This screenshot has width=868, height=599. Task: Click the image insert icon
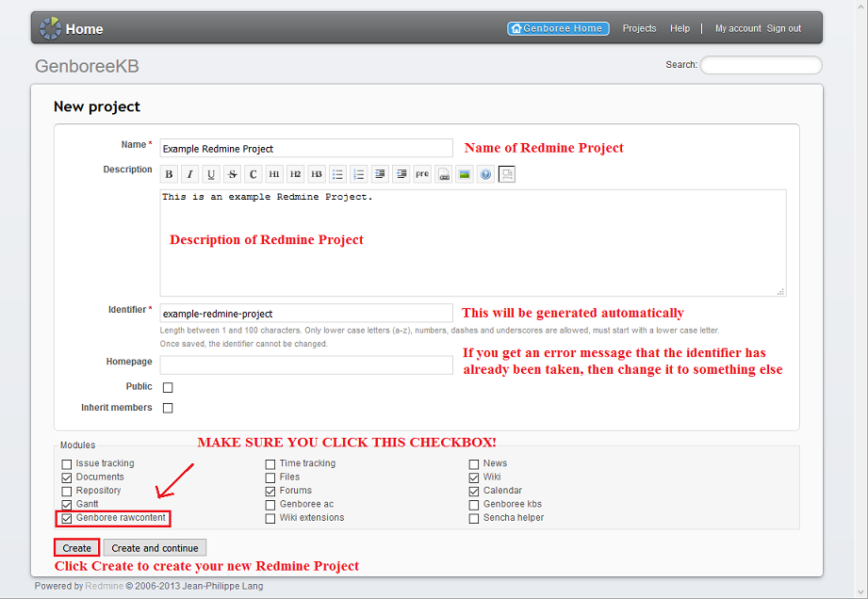click(x=465, y=174)
